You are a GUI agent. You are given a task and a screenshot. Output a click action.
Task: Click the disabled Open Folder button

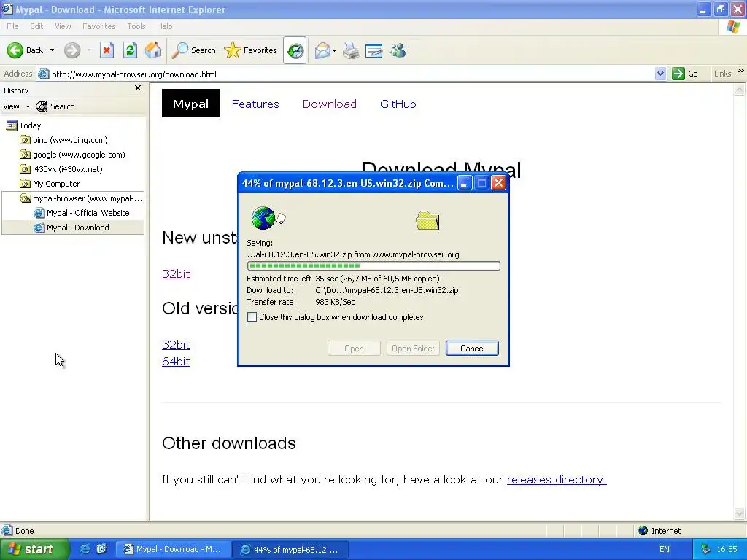(x=413, y=348)
